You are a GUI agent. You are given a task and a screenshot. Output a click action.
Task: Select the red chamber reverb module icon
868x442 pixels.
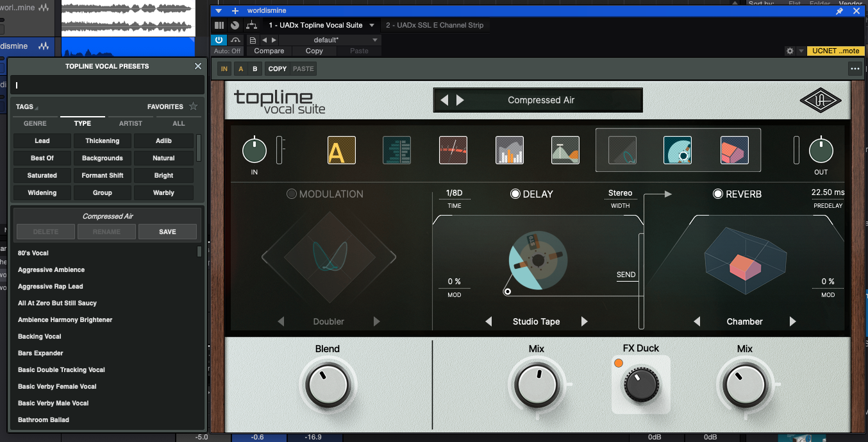coord(735,150)
